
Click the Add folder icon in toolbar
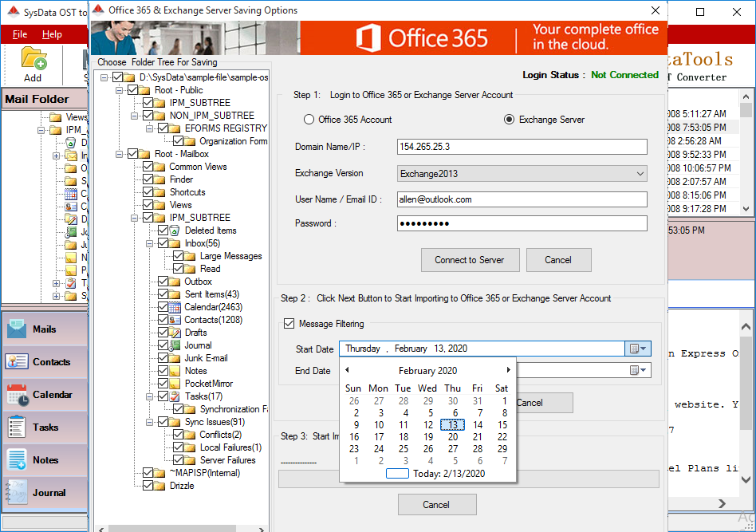point(33,58)
